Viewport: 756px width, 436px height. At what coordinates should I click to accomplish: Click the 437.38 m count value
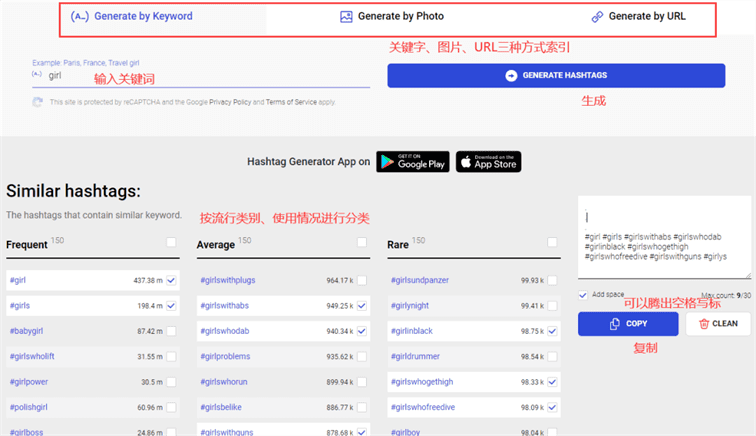pos(148,281)
